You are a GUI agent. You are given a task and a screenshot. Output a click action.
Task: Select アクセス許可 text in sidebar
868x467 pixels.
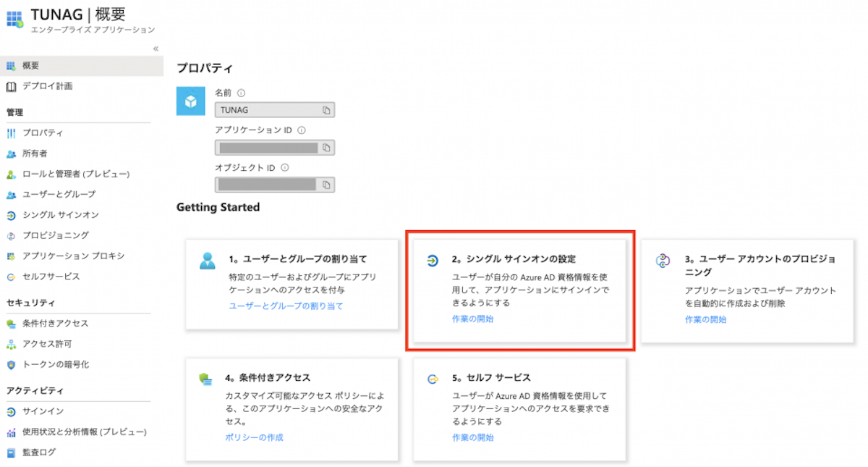click(47, 343)
